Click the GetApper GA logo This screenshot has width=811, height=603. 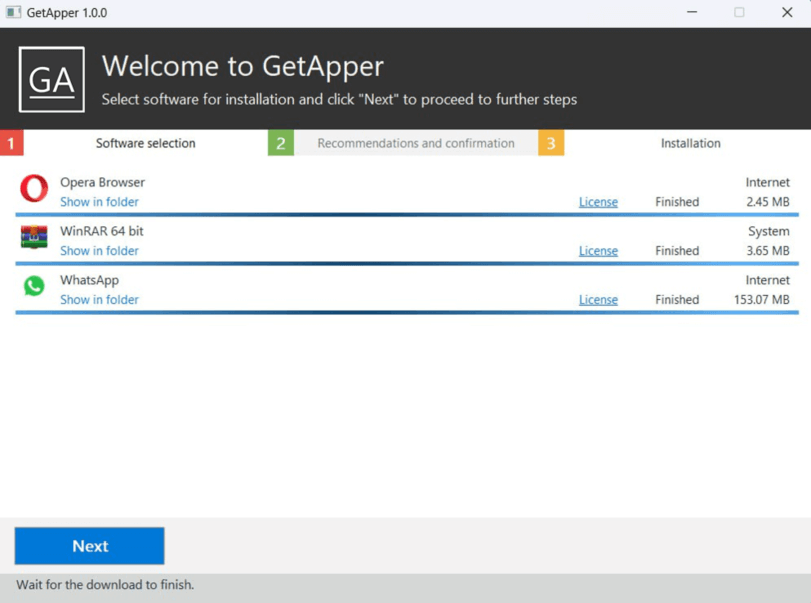[52, 79]
